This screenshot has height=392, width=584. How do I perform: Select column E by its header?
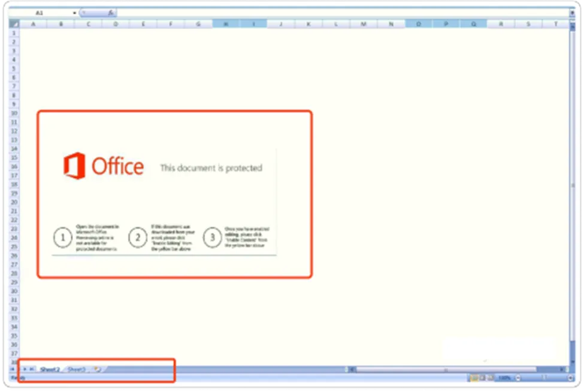coord(143,24)
